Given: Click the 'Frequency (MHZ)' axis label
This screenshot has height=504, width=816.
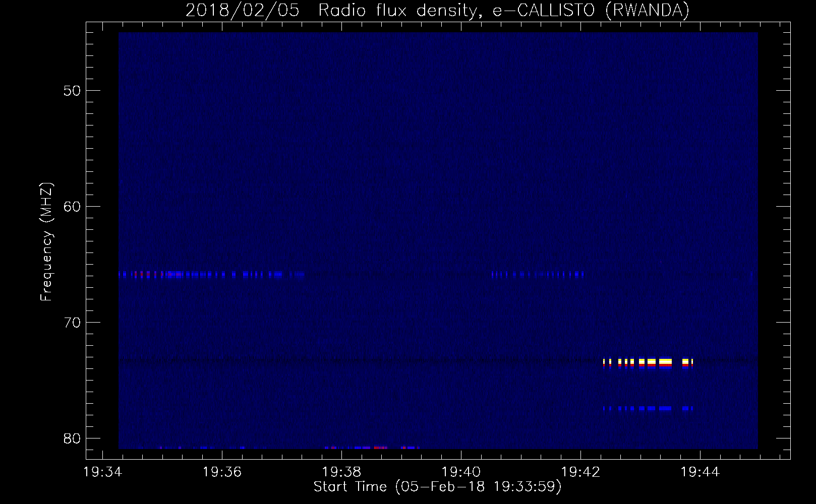Looking at the screenshot, I should pyautogui.click(x=46, y=242).
